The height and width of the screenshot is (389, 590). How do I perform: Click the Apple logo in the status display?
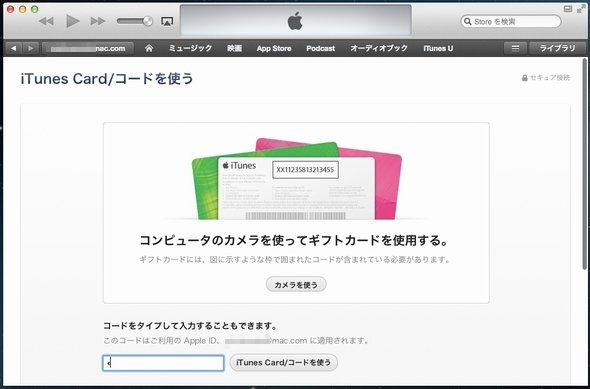[295, 21]
